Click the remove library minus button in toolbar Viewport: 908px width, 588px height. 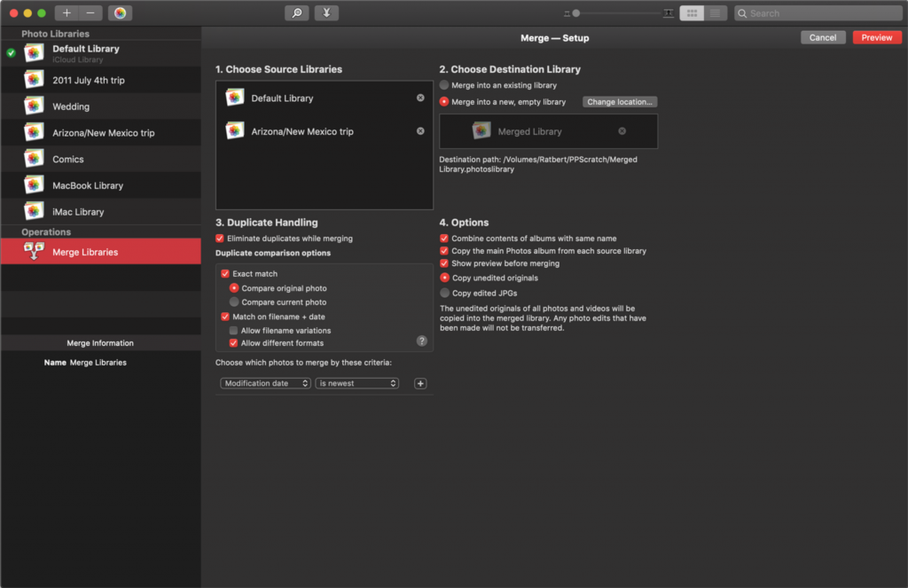click(91, 13)
